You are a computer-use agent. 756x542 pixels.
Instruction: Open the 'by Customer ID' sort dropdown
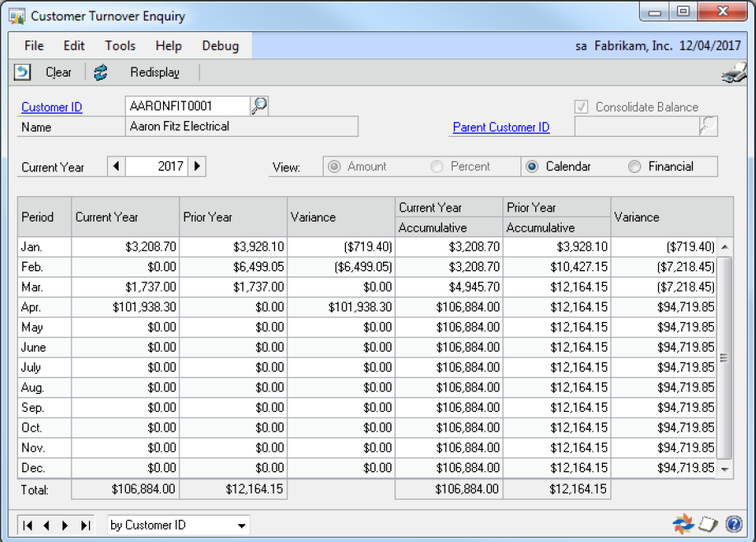(241, 525)
